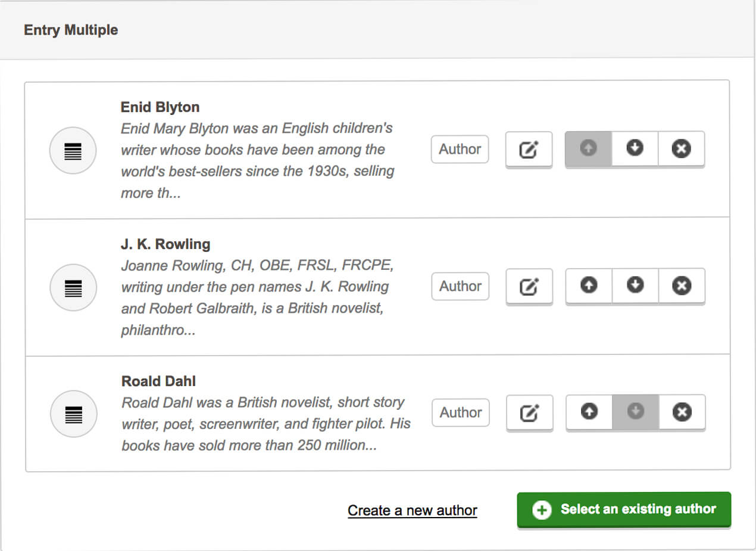
Task: Move J. K. Rowling down
Action: click(x=635, y=286)
